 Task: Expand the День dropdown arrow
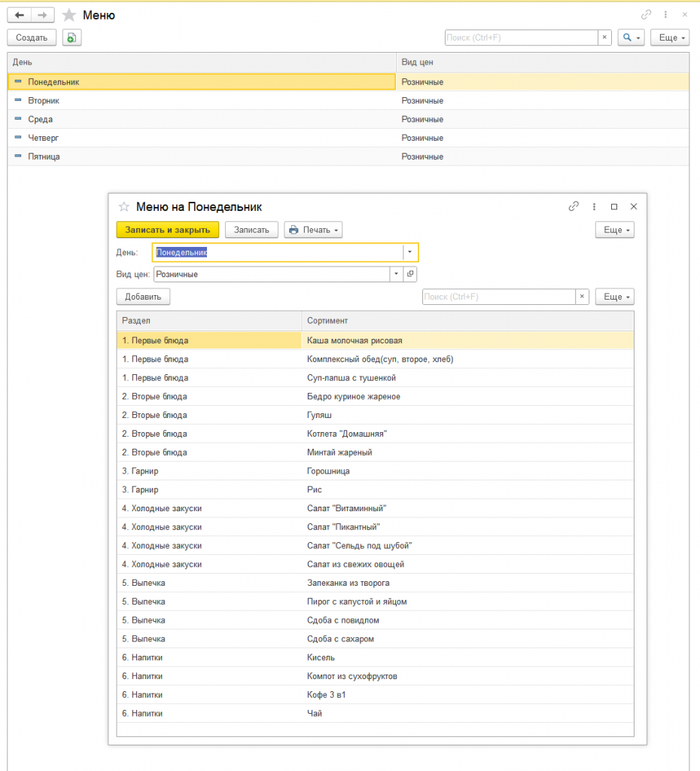[x=410, y=252]
